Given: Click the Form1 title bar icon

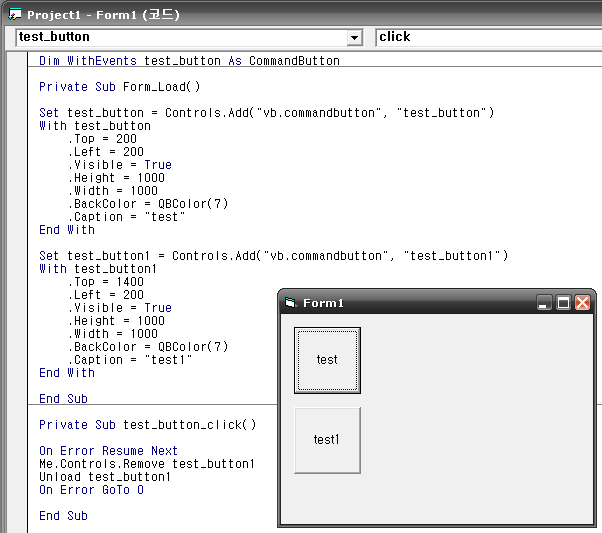Looking at the screenshot, I should [x=291, y=303].
